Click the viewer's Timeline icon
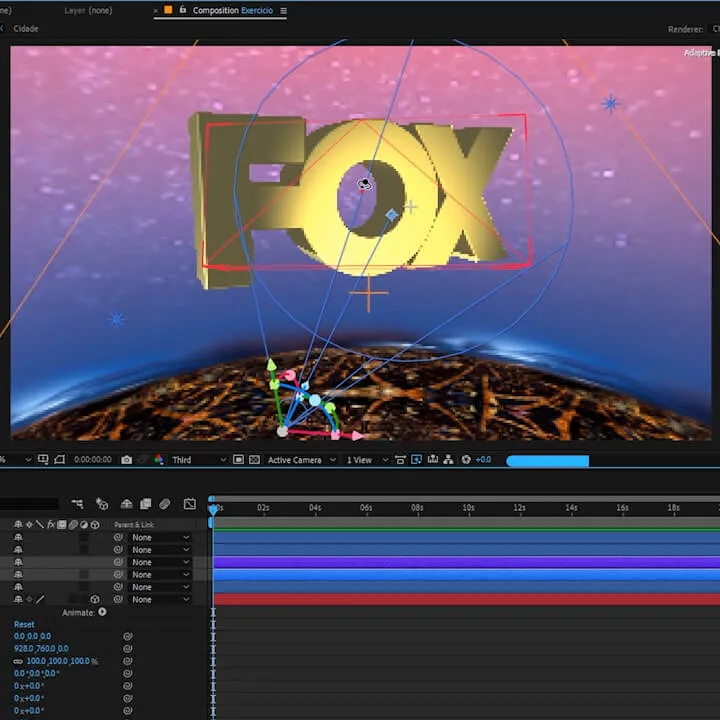The image size is (720, 720). point(433,460)
